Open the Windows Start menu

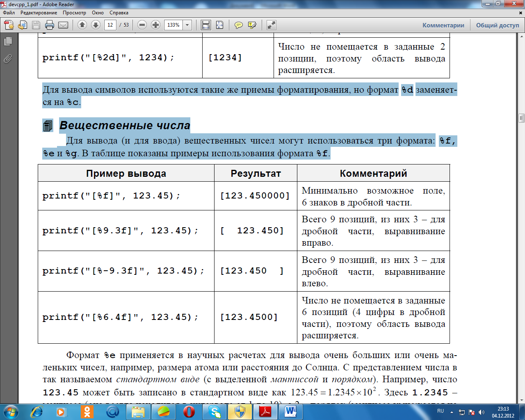coord(11,411)
